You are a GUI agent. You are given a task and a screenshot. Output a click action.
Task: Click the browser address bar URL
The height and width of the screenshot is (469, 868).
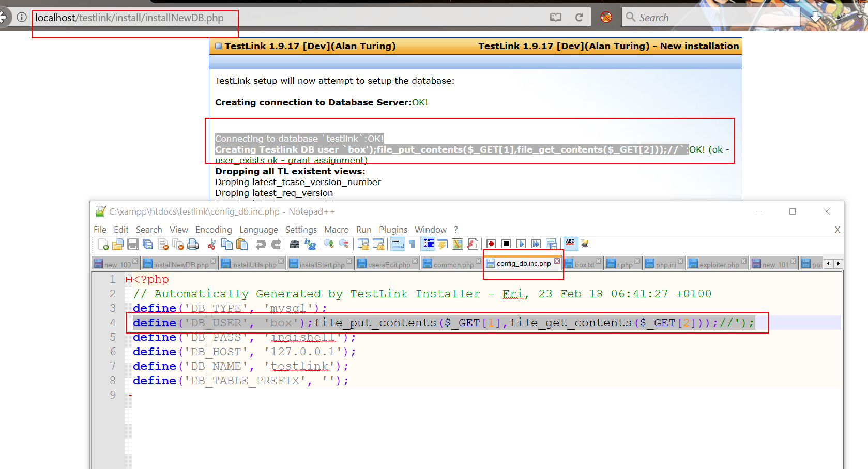(x=129, y=18)
